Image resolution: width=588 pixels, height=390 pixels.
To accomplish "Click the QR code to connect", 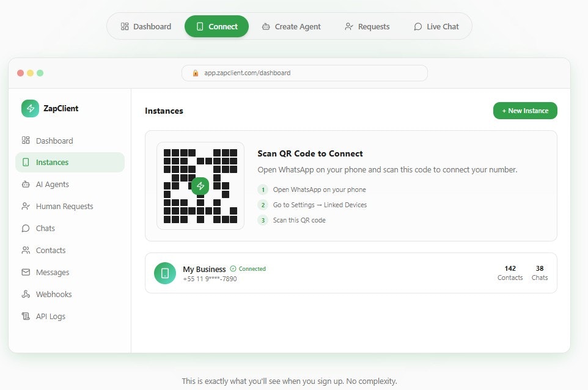I will click(200, 186).
